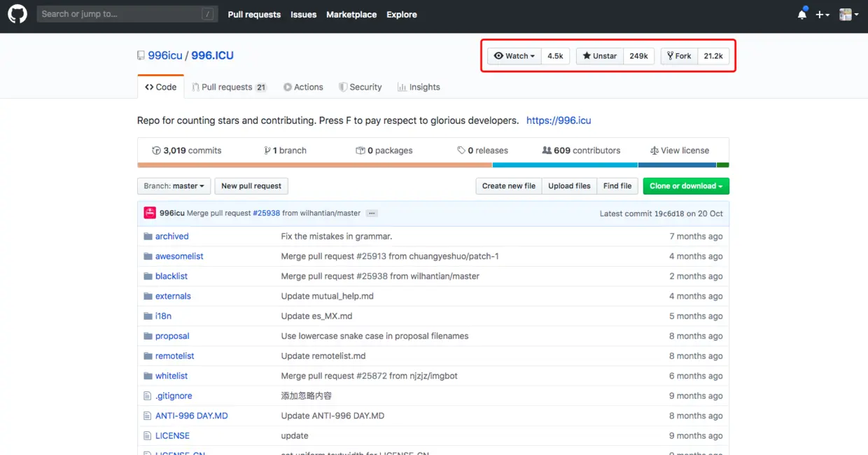The width and height of the screenshot is (868, 455).
Task: Open the 996.ICU repository name link
Action: [213, 55]
